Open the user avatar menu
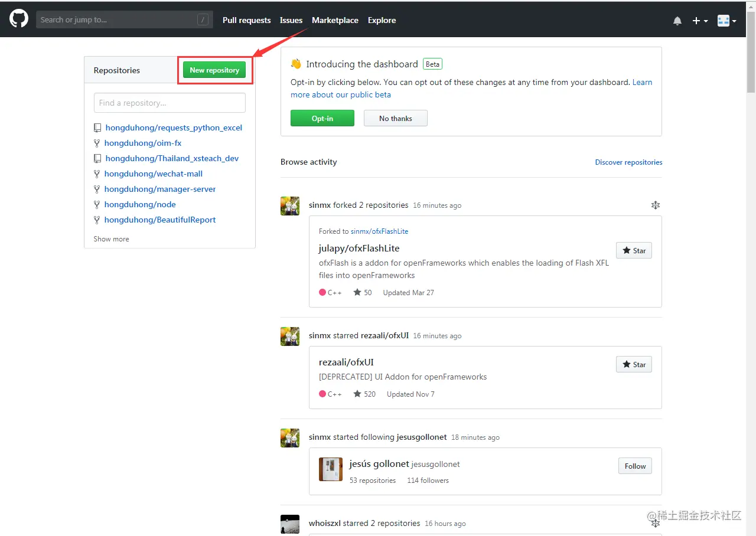This screenshot has height=536, width=756. tap(726, 21)
